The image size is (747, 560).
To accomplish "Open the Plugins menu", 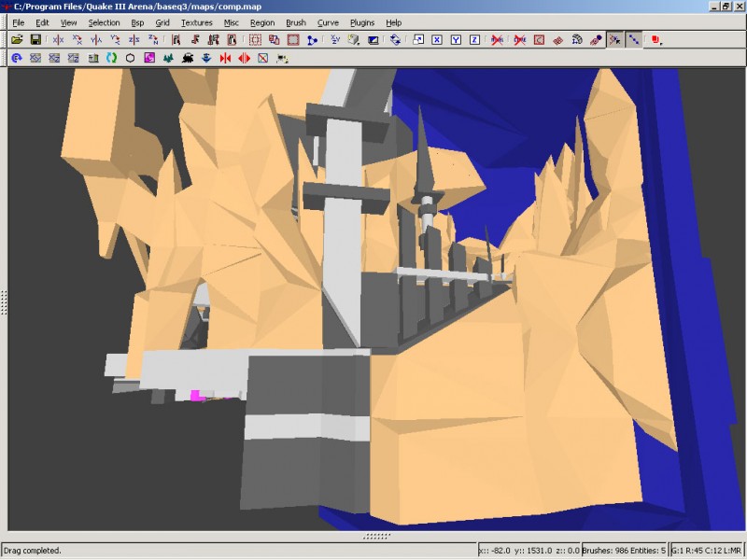I will (362, 22).
